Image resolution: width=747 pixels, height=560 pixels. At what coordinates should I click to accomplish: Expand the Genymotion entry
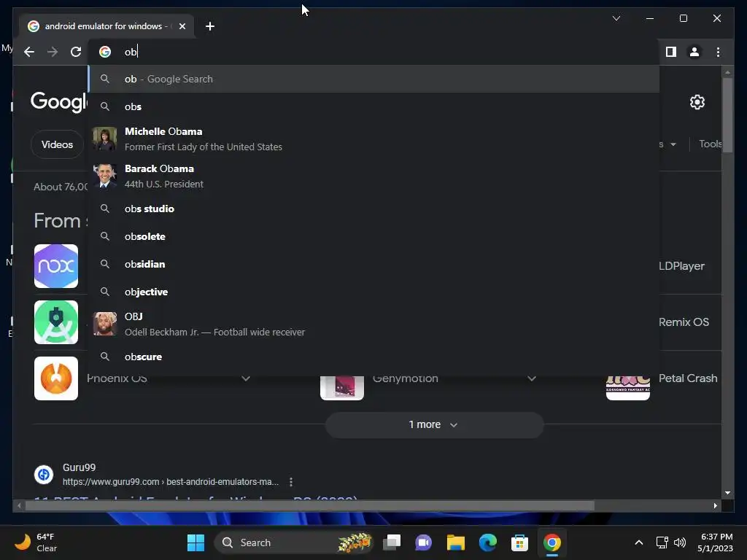[x=532, y=379]
